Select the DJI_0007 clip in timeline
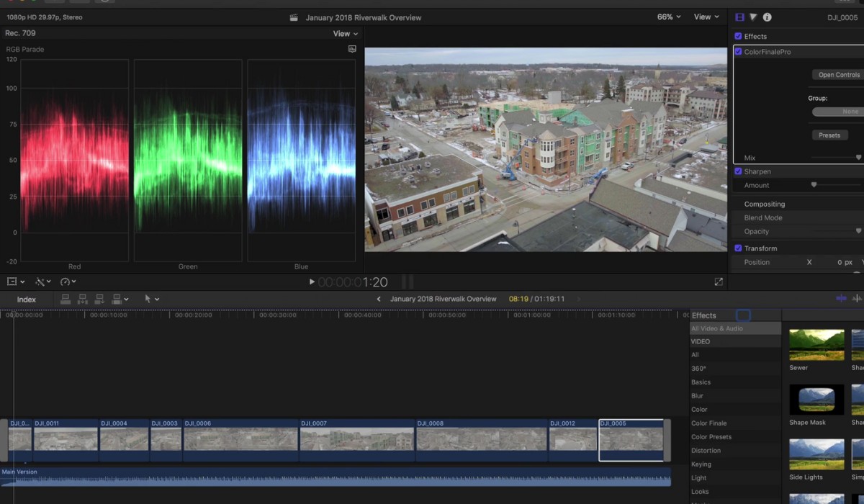Image resolution: width=864 pixels, height=504 pixels. pyautogui.click(x=356, y=439)
